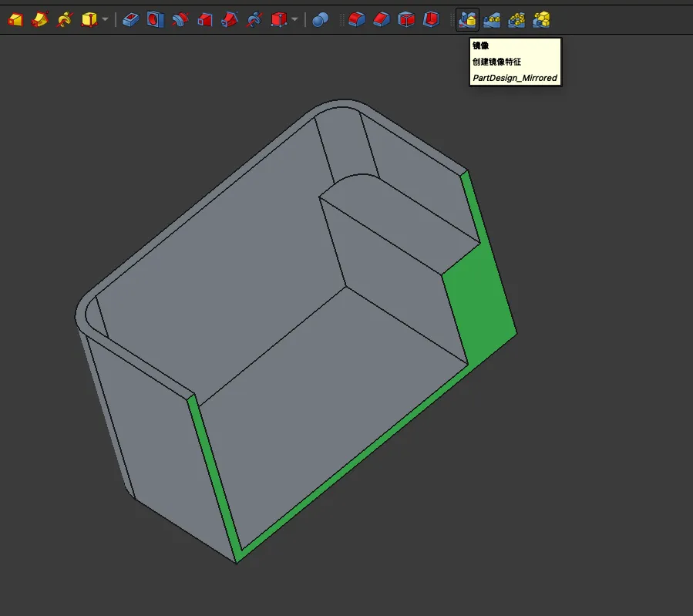Select the Additive Pipe sweep tool
This screenshot has width=693, height=616.
40,19
